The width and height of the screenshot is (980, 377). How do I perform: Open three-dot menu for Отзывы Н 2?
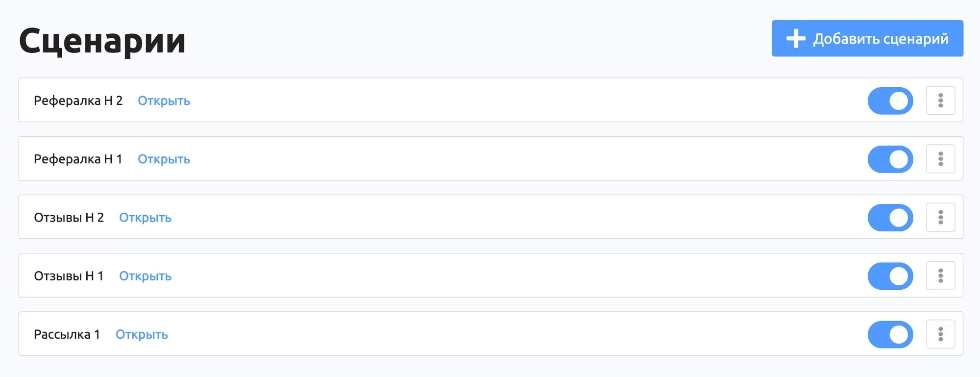[940, 217]
